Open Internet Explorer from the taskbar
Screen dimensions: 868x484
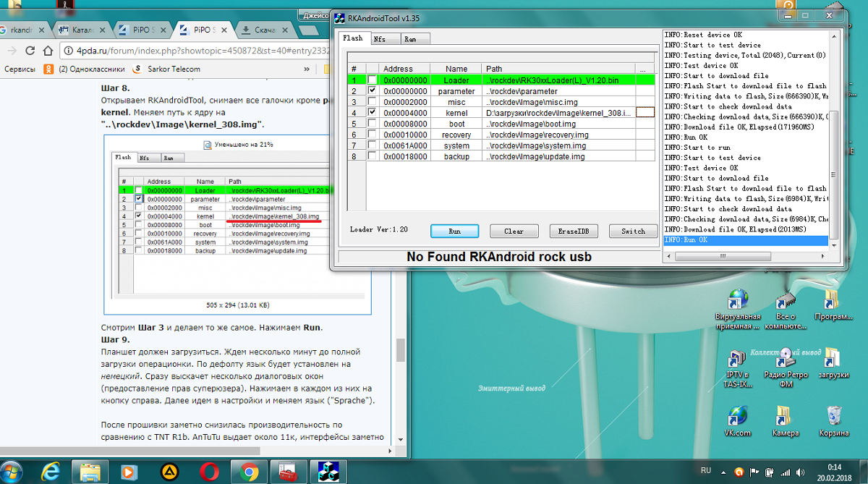click(x=51, y=472)
